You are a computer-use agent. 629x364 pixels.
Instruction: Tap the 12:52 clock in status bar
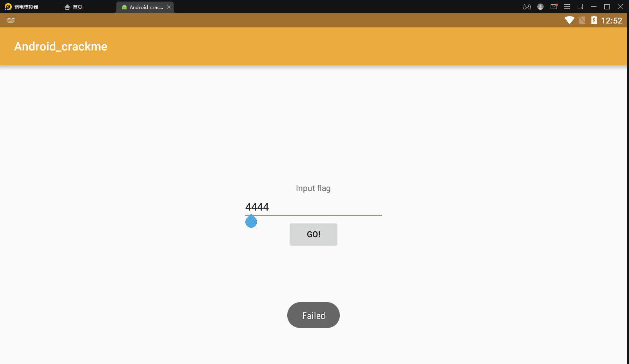click(612, 21)
